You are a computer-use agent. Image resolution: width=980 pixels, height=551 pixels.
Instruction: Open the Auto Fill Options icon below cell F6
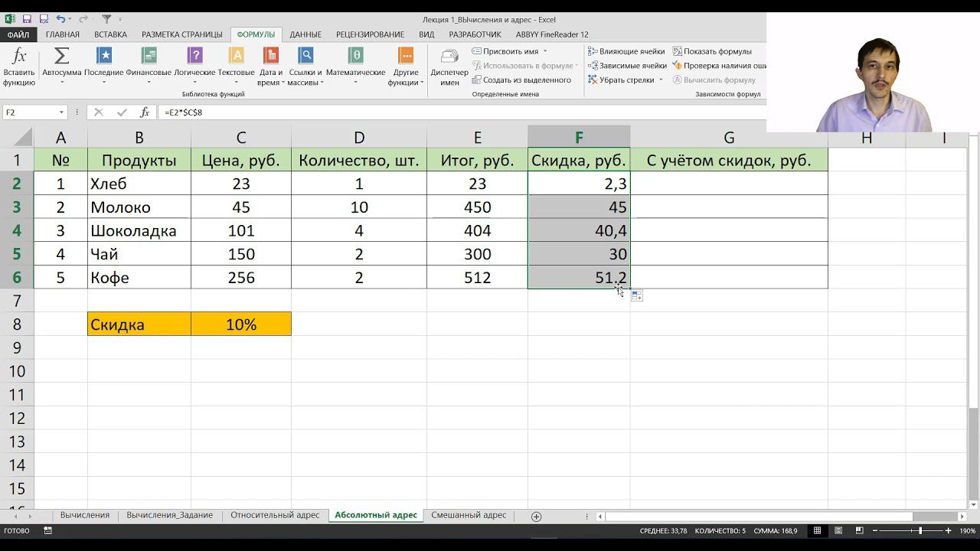point(637,295)
